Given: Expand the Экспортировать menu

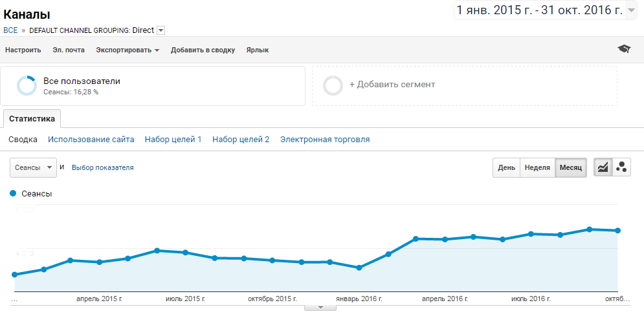Looking at the screenshot, I should 128,50.
